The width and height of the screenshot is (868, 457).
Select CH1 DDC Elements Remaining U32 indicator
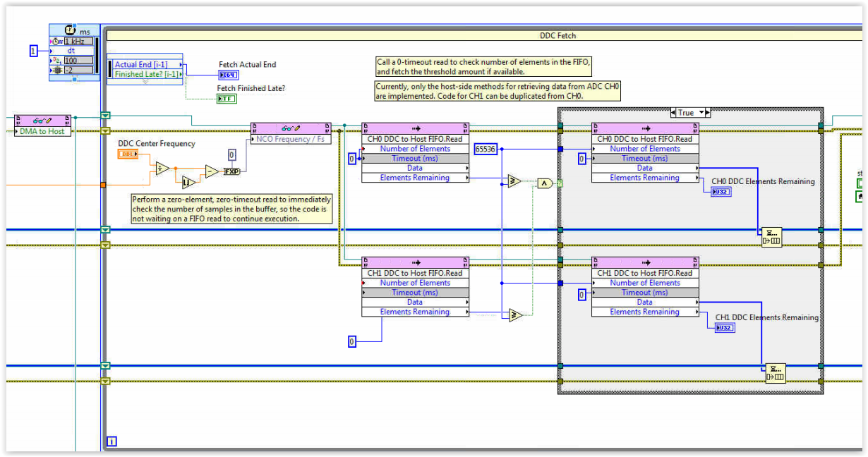(x=725, y=327)
